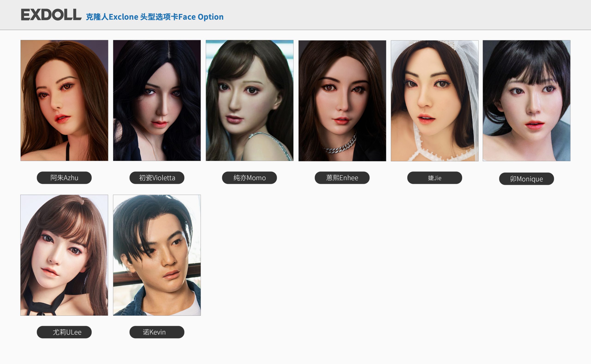Choose the Kevin male face photo
This screenshot has height=364, width=591.
157,255
